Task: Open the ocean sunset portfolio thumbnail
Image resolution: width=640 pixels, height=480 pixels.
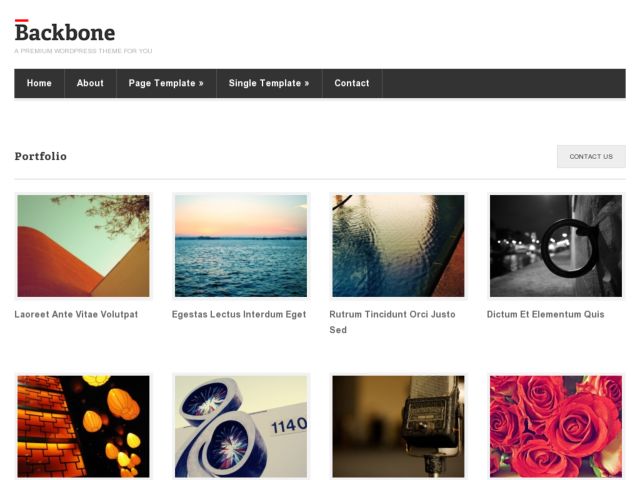Action: point(241,246)
